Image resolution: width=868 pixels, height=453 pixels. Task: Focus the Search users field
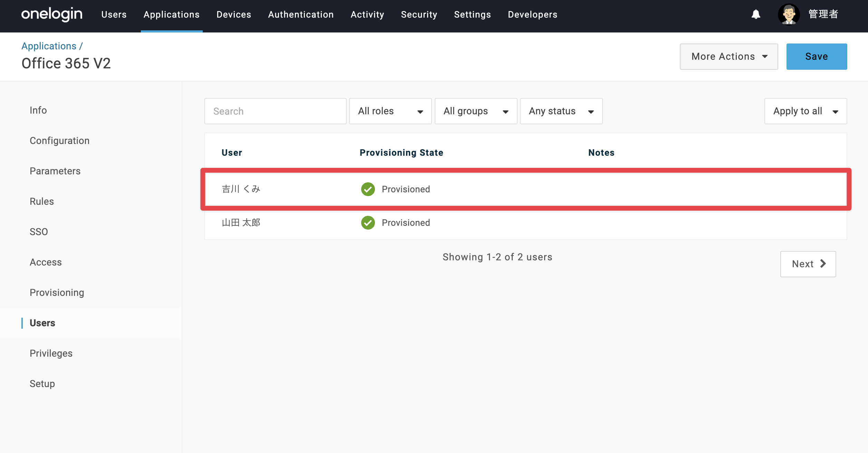point(276,111)
